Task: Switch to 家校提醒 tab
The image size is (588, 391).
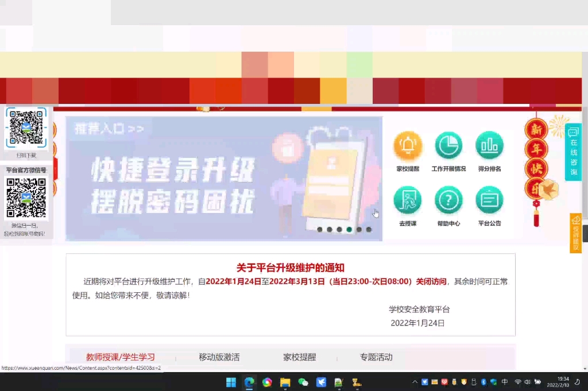Action: coord(300,357)
